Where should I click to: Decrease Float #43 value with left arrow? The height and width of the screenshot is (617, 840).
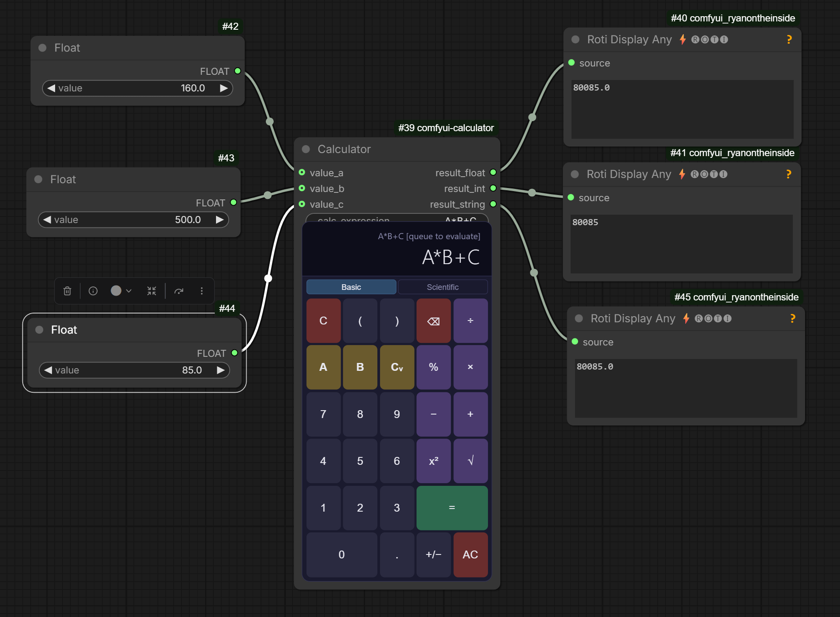48,220
